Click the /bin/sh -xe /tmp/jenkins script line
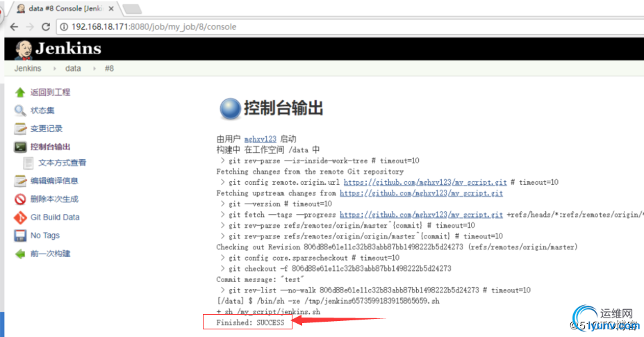 (x=328, y=301)
